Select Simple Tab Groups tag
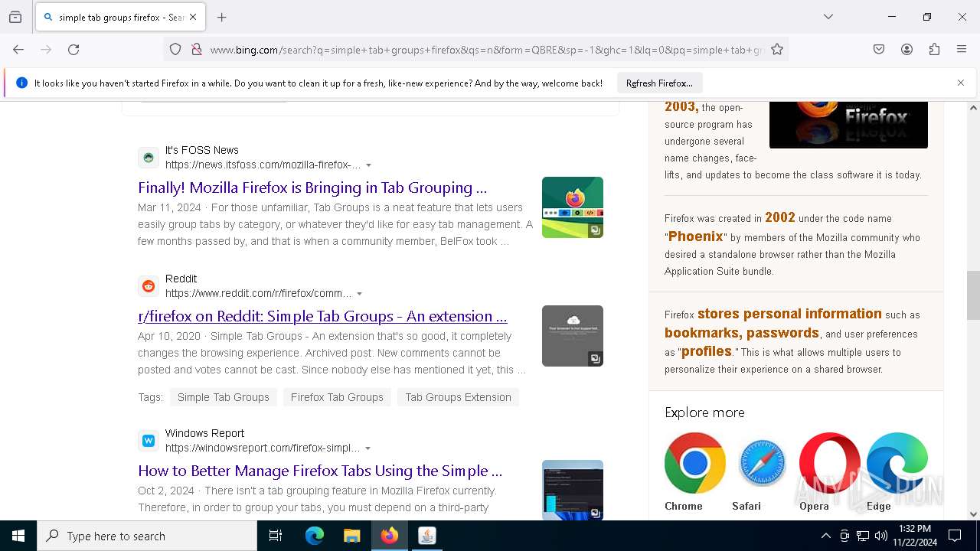Image resolution: width=980 pixels, height=551 pixels. [x=224, y=397]
